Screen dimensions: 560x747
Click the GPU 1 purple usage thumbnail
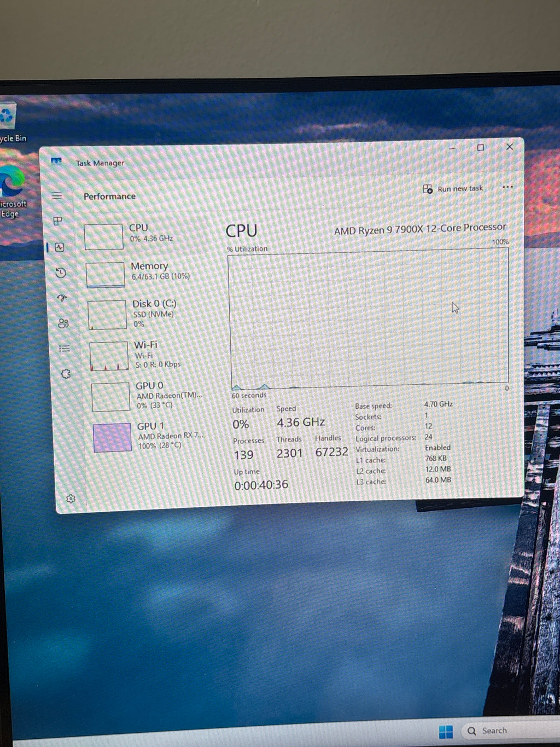pos(112,437)
